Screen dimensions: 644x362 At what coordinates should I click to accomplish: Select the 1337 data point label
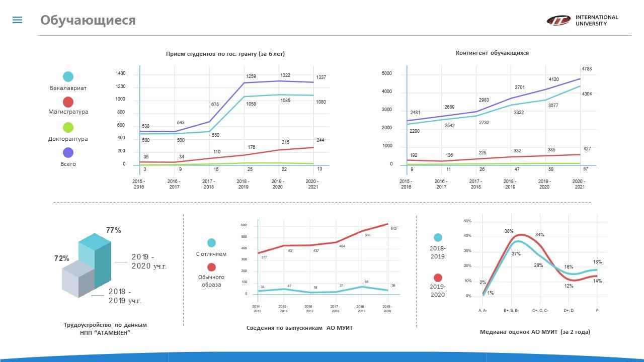click(x=321, y=77)
